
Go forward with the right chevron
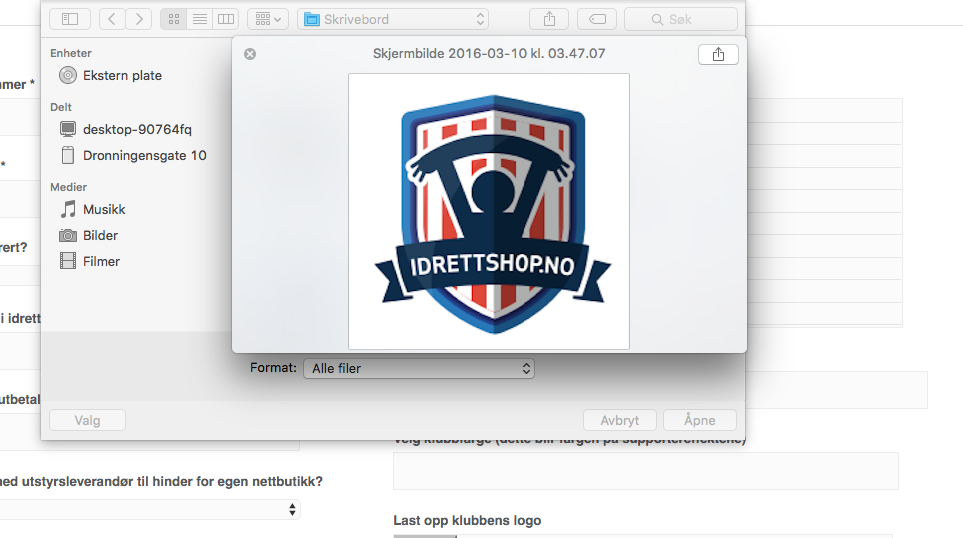[139, 19]
